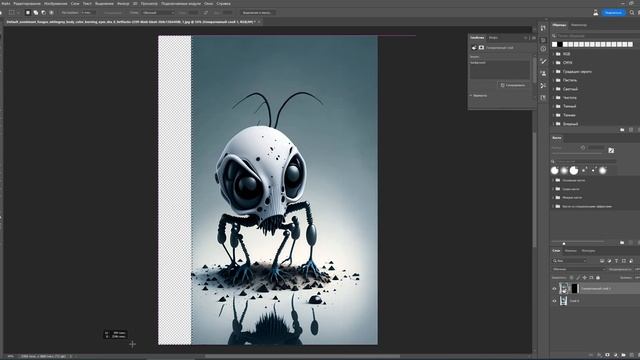This screenshot has height=360, width=640.
Task: Click the Генерировать button
Action: tap(513, 85)
